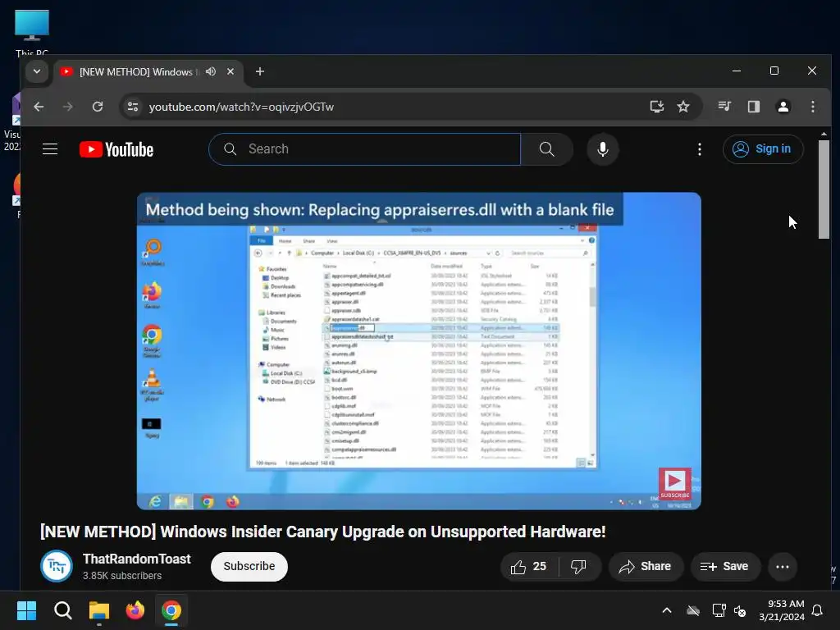Mute the YouTube tab audio icon
The image size is (840, 630).
[x=211, y=71]
